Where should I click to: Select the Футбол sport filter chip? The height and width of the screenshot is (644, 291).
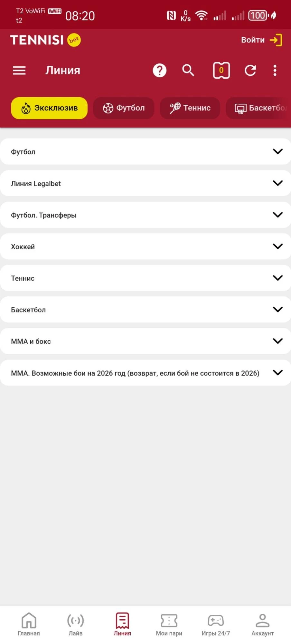click(124, 108)
